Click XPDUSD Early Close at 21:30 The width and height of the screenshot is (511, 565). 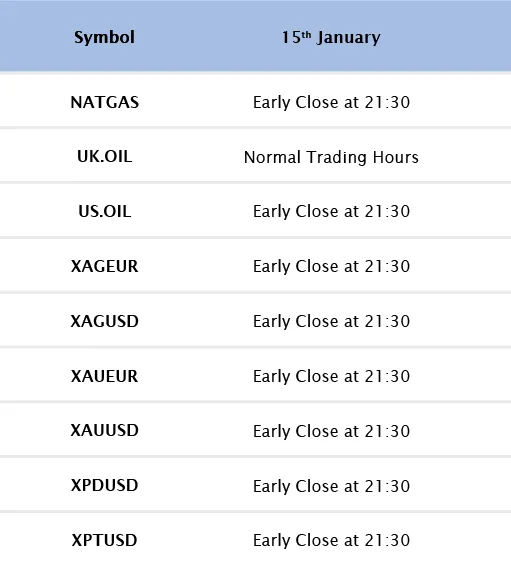coord(332,486)
